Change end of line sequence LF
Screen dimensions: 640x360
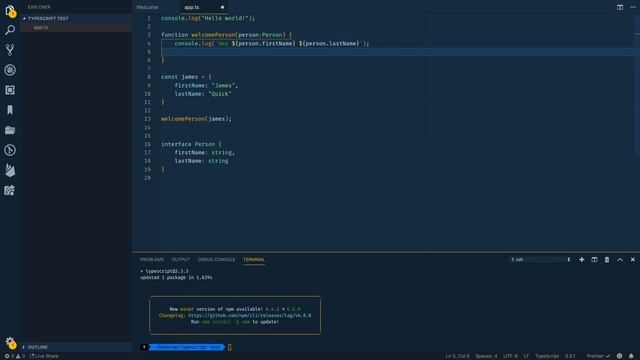coord(526,356)
